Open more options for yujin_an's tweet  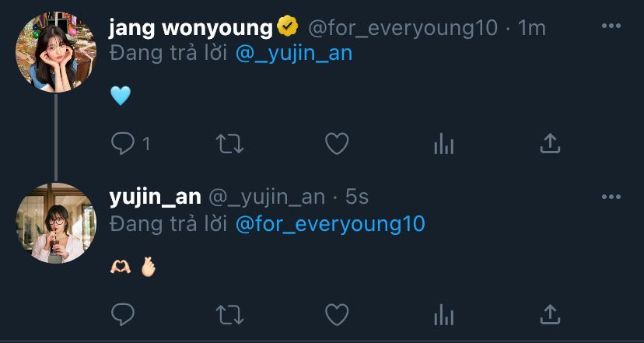tap(611, 198)
